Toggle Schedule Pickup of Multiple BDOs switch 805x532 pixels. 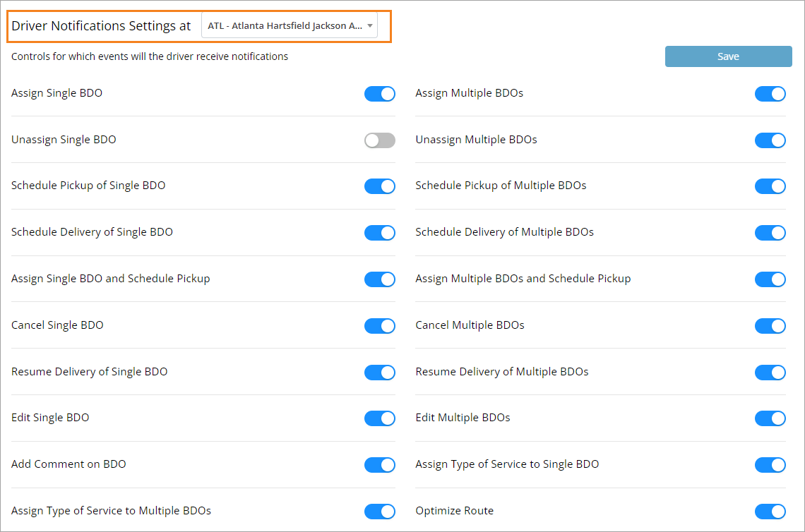tap(770, 186)
